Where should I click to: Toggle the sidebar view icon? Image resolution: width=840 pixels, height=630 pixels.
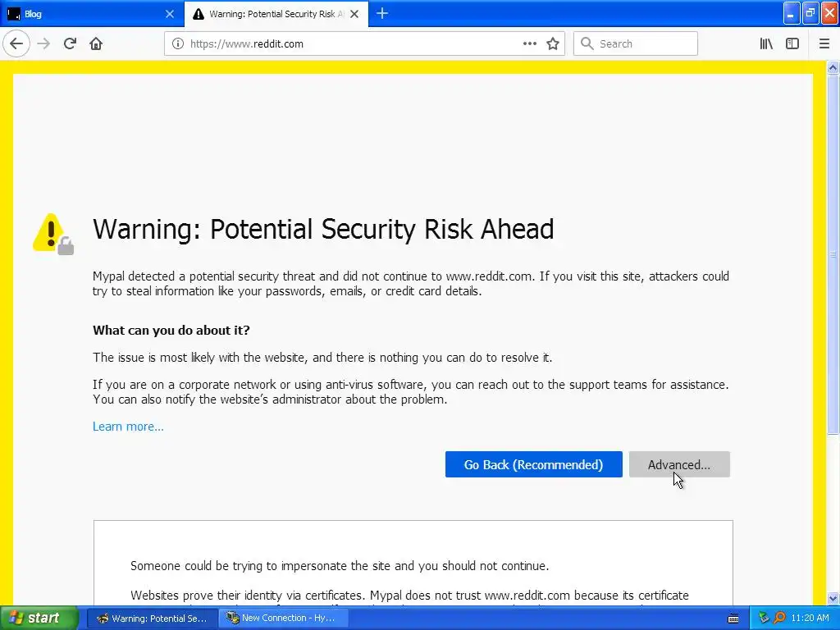792,44
